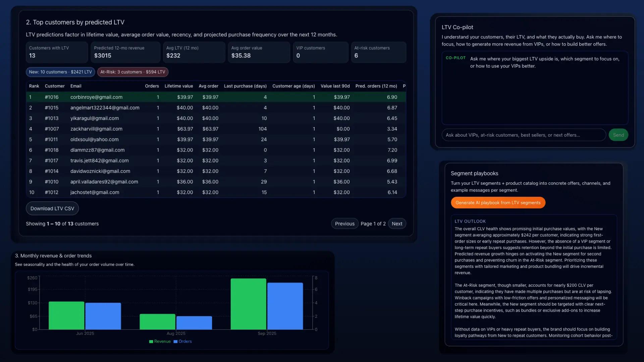The height and width of the screenshot is (362, 644).
Task: Select email yikaragul@gmail.com
Action: coord(94,118)
